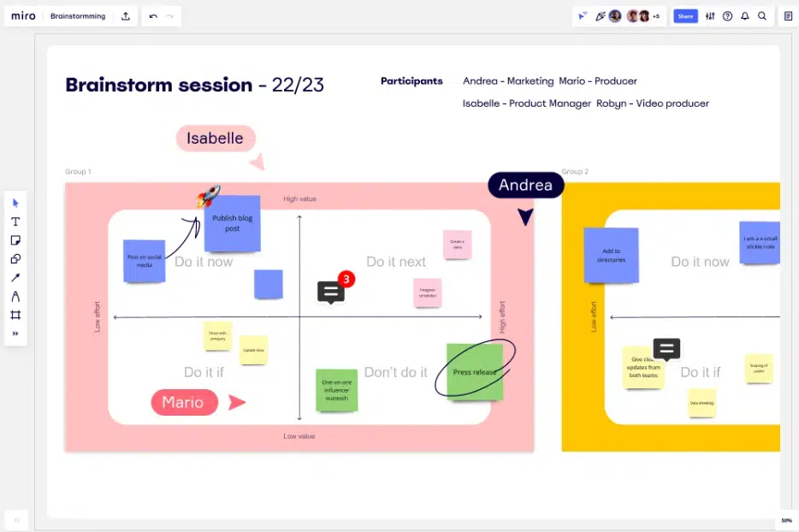Select the Text tool in left toolbar
The width and height of the screenshot is (799, 532).
point(15,222)
